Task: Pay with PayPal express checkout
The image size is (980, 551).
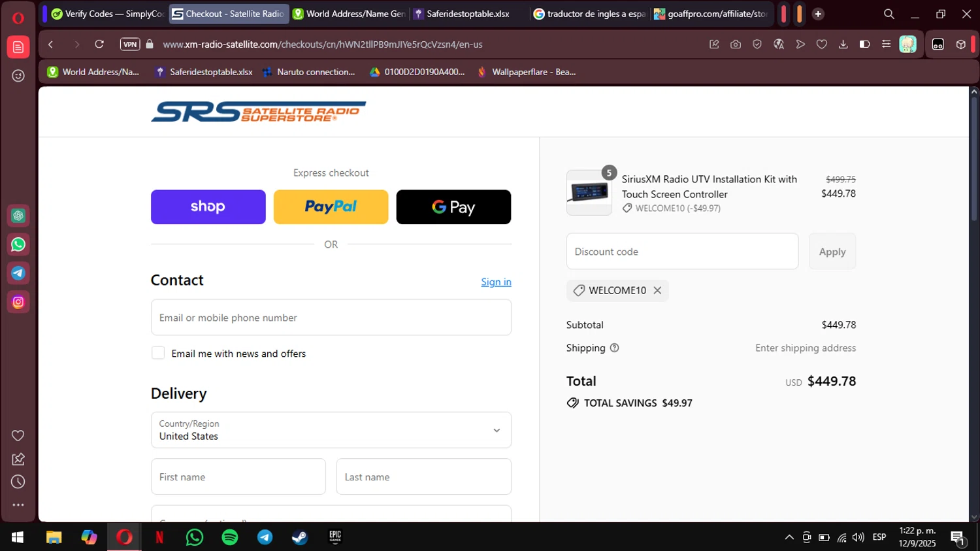Action: click(331, 207)
